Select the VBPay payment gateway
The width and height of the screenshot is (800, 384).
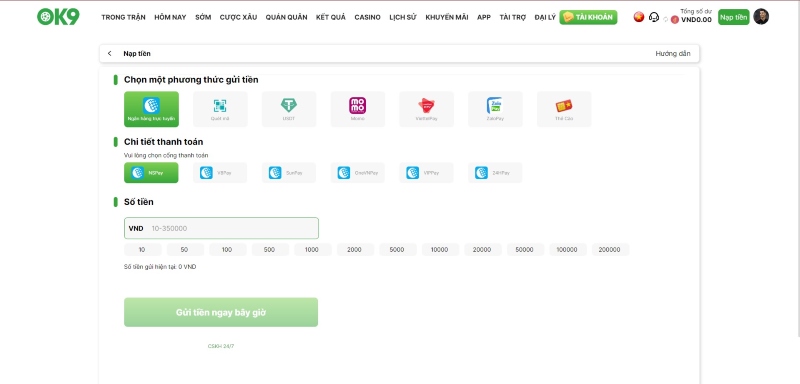[x=220, y=173]
